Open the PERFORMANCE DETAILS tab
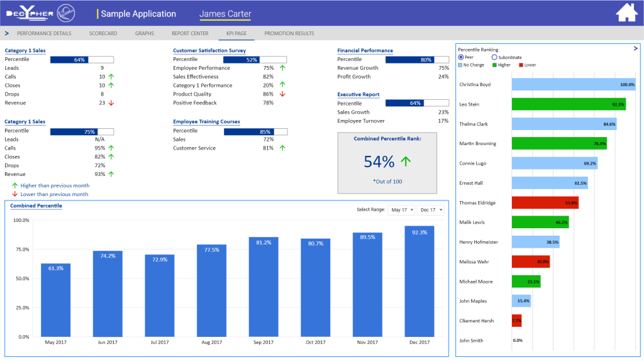Screen dimensions: 644x362 pyautogui.click(x=44, y=33)
